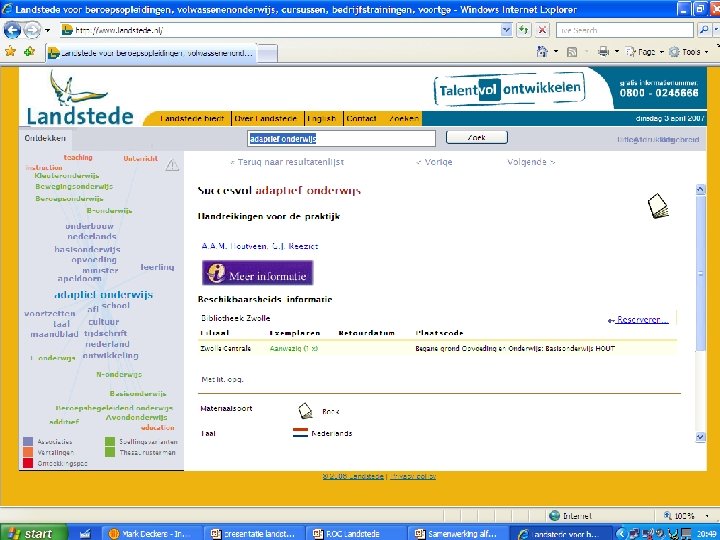Open the Contact navigation tab

click(361, 118)
